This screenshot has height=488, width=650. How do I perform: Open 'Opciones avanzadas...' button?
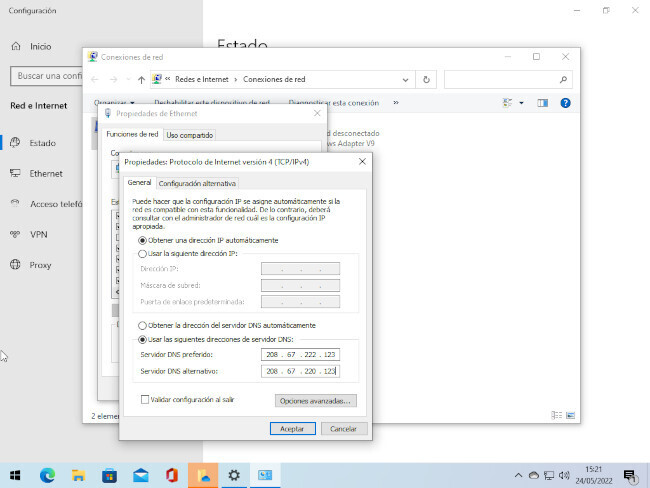pos(315,400)
